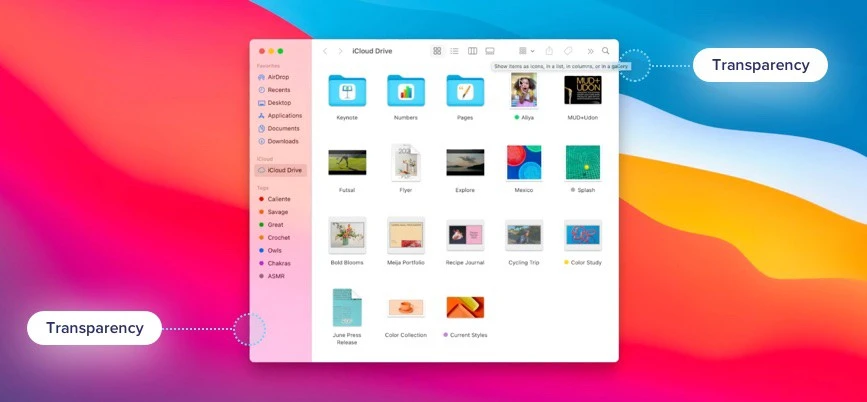Select the Flyer document icon
The image size is (867, 402).
pyautogui.click(x=406, y=163)
